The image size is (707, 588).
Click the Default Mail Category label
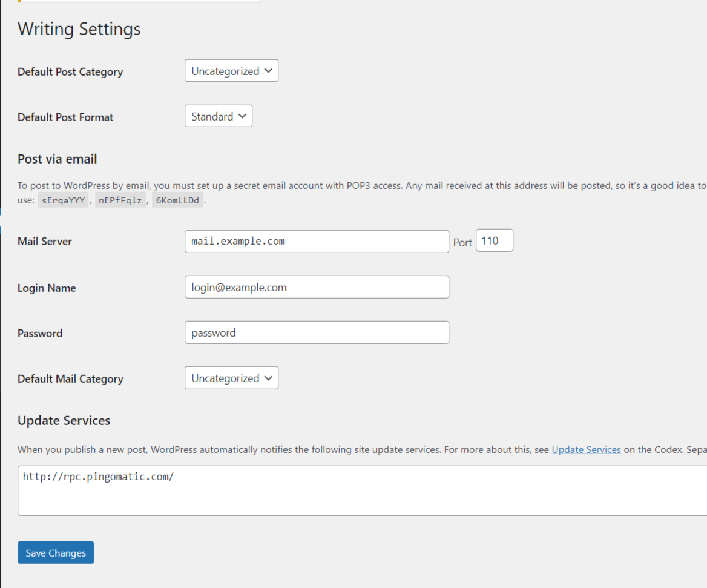click(x=70, y=379)
